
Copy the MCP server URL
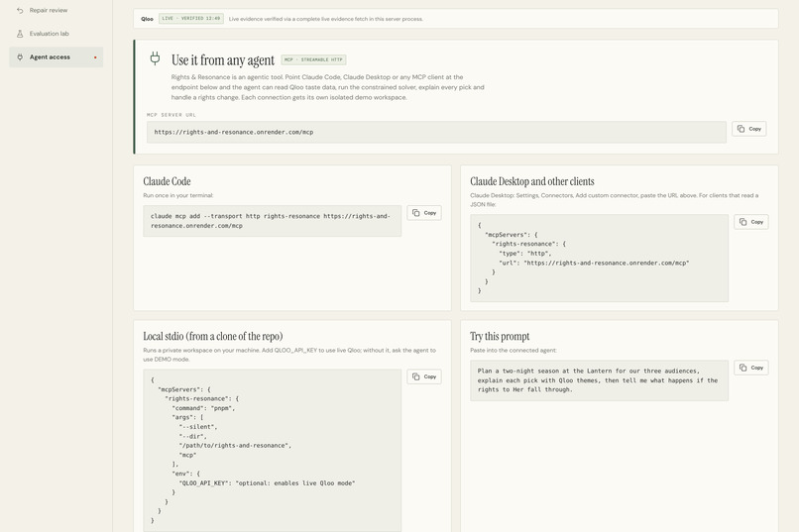[749, 129]
